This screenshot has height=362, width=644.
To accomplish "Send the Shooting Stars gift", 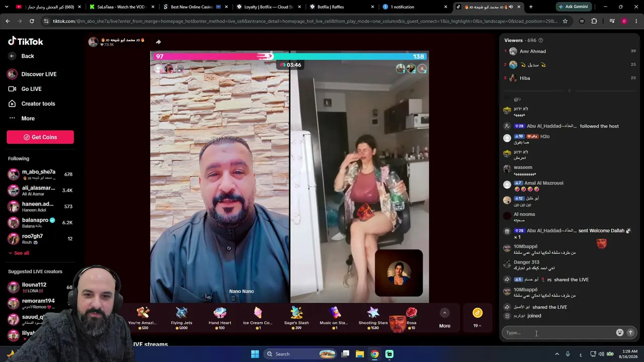I will [x=373, y=318].
